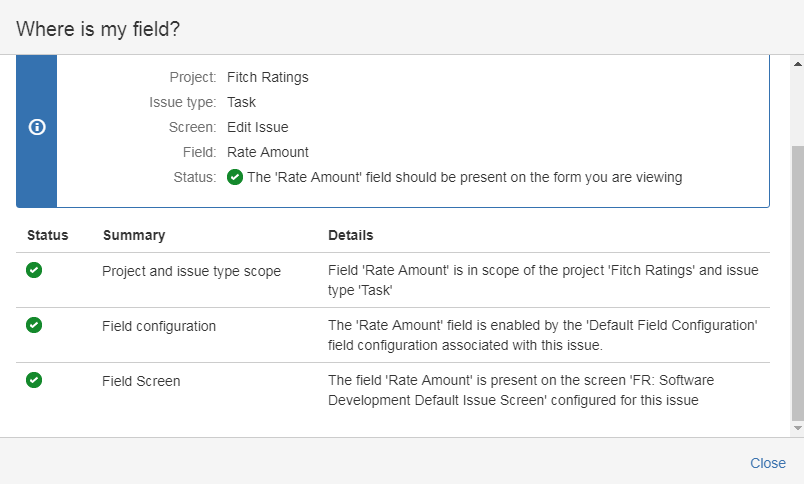Click the Status column header
The image size is (804, 484).
pyautogui.click(x=47, y=236)
